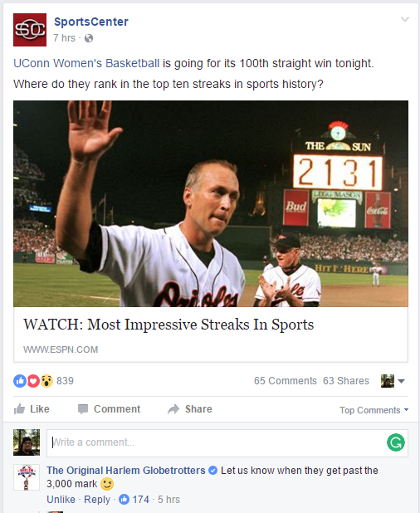Image resolution: width=420 pixels, height=513 pixels.
Task: Click the SportsCenter SC logo avatar
Action: click(30, 30)
